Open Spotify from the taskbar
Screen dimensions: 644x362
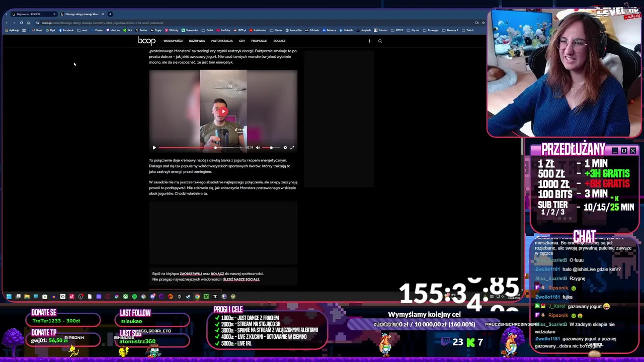coord(134,297)
